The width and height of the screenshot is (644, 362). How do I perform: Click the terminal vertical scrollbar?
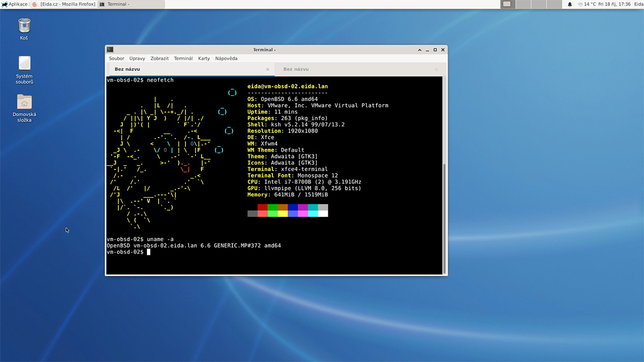(445, 218)
